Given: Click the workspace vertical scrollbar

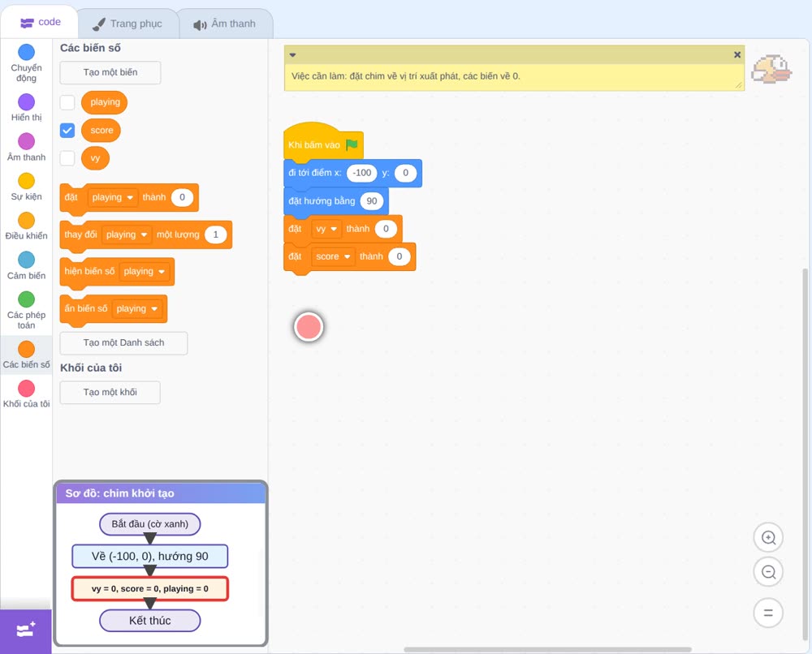Looking at the screenshot, I should click(806, 455).
